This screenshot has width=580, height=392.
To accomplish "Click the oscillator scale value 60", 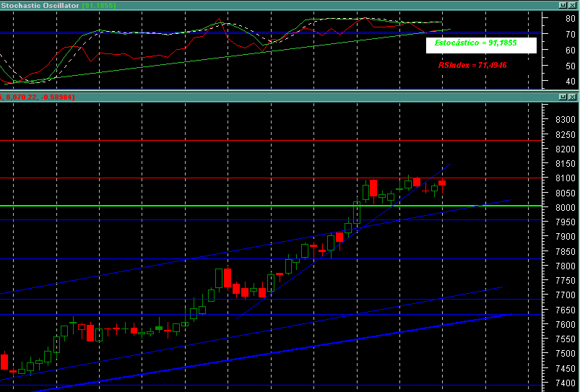I will (x=570, y=50).
